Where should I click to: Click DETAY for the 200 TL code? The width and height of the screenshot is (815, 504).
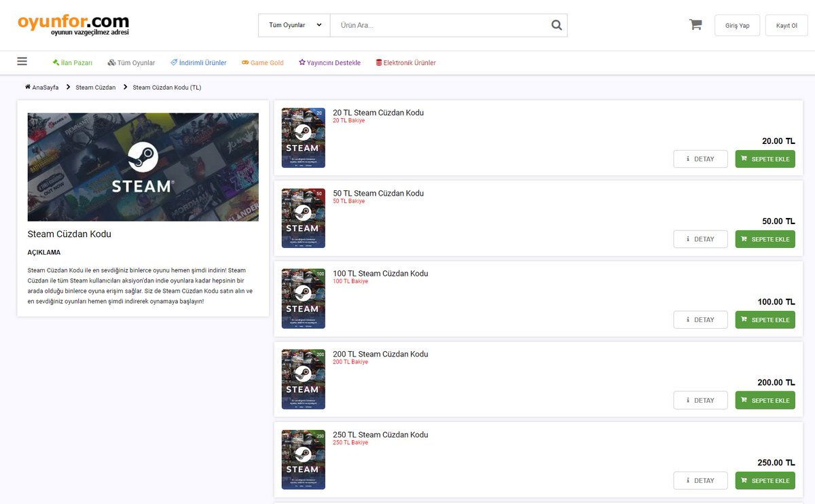[x=700, y=400]
